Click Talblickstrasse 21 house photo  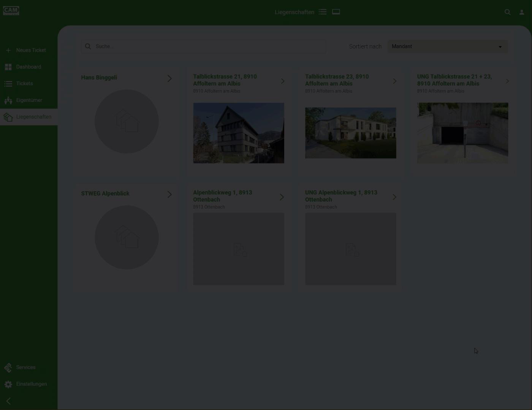pyautogui.click(x=239, y=133)
